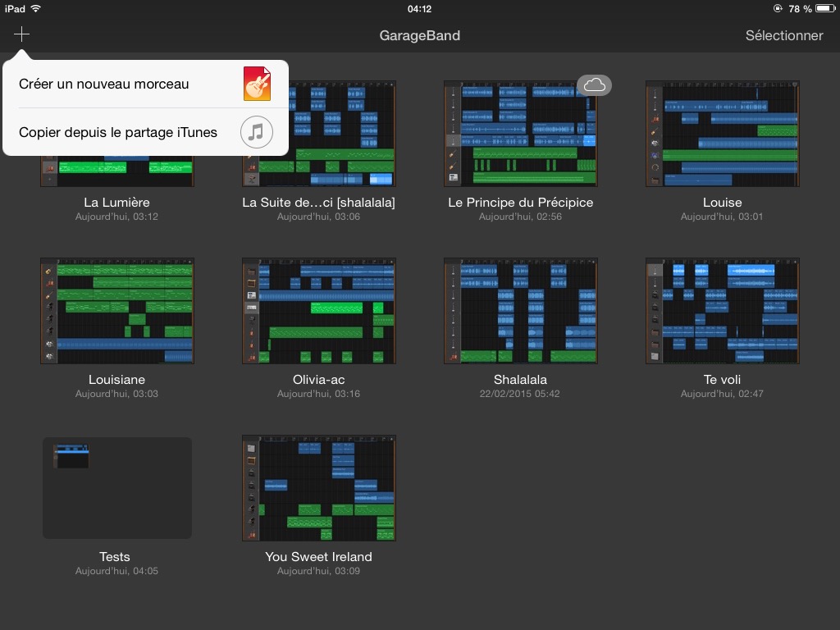Tap the Louisiane song title
840x630 pixels.
(x=116, y=380)
